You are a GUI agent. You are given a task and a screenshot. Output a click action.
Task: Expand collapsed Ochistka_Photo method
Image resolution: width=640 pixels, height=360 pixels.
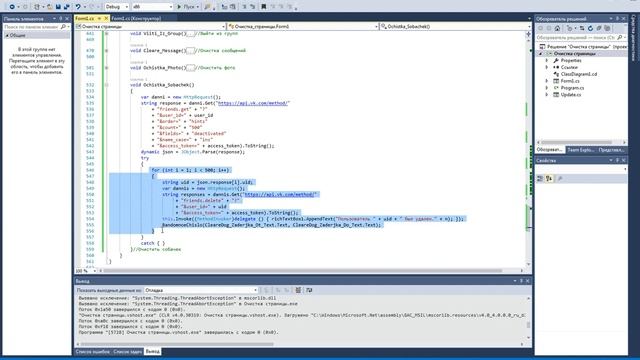click(107, 68)
